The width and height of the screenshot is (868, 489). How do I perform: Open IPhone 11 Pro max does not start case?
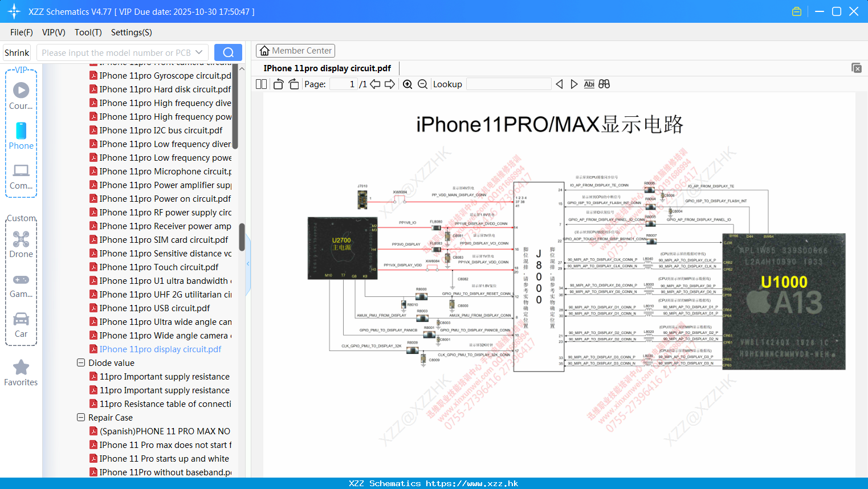pyautogui.click(x=160, y=445)
